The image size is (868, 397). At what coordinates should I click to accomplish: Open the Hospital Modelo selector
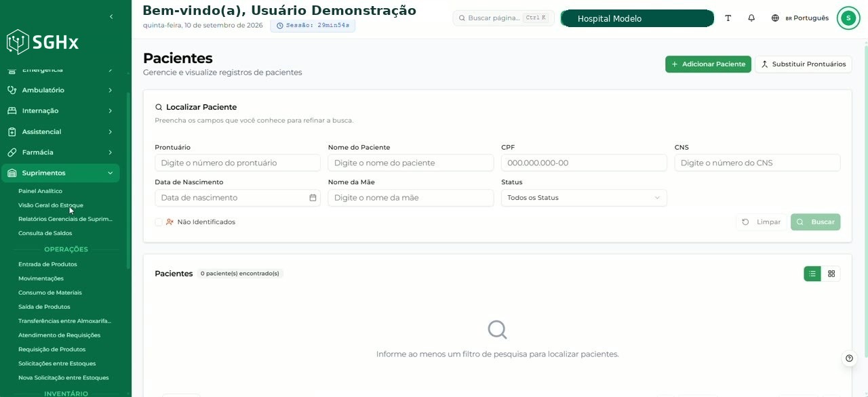(x=637, y=18)
